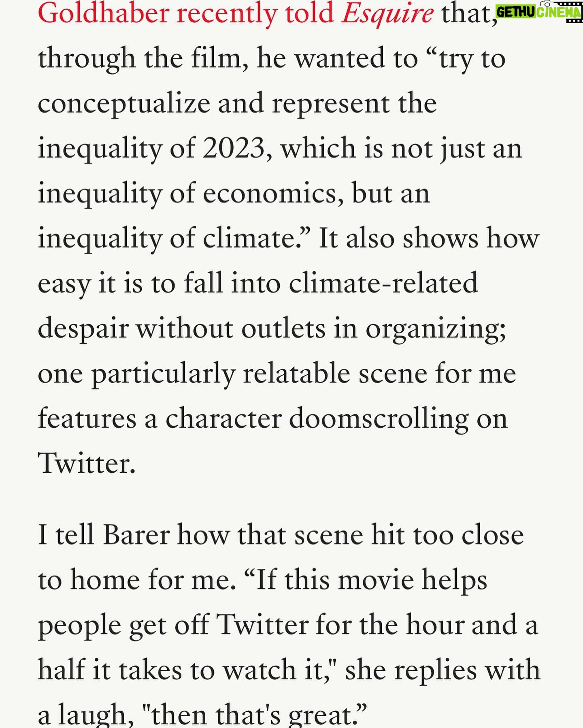Click the word organizing in the article
Image resolution: width=583 pixels, height=728 pixels.
[436, 329]
